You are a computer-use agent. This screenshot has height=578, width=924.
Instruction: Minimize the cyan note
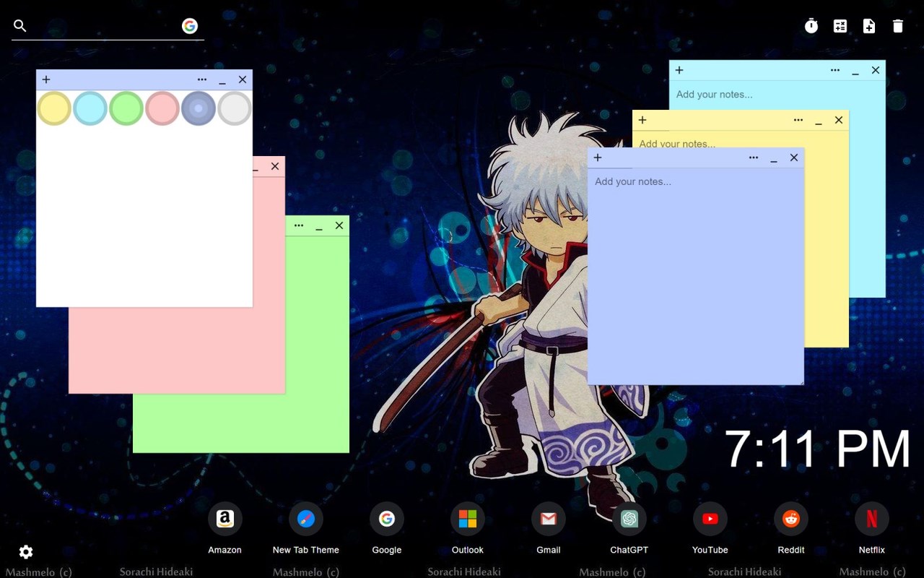(855, 72)
